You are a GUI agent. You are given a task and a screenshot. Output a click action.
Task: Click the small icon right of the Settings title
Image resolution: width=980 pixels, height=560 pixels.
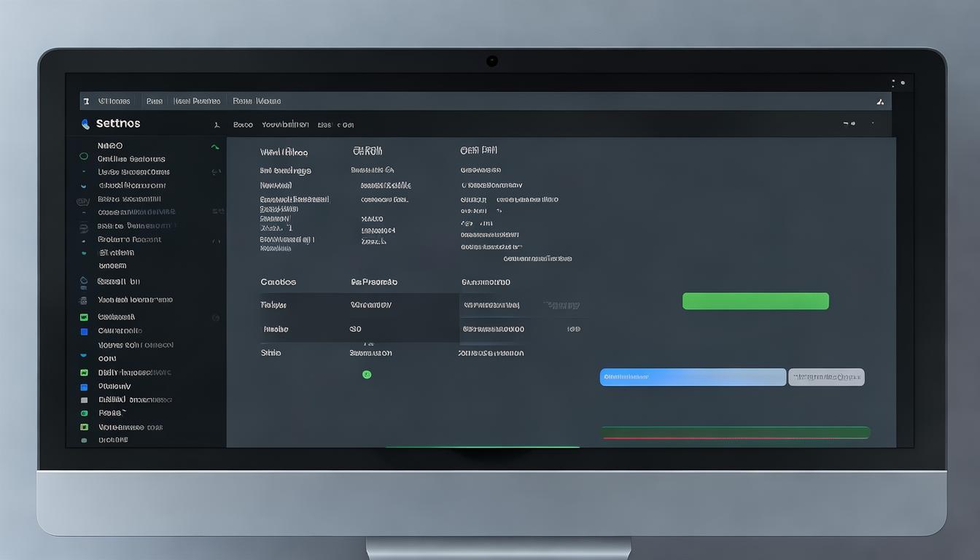[x=217, y=125]
